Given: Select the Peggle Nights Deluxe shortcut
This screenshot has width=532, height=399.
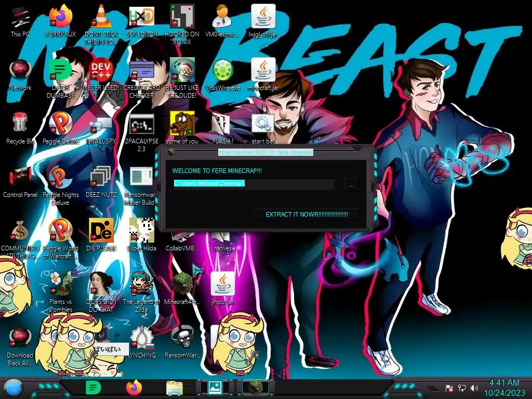Looking at the screenshot, I should (x=60, y=186).
